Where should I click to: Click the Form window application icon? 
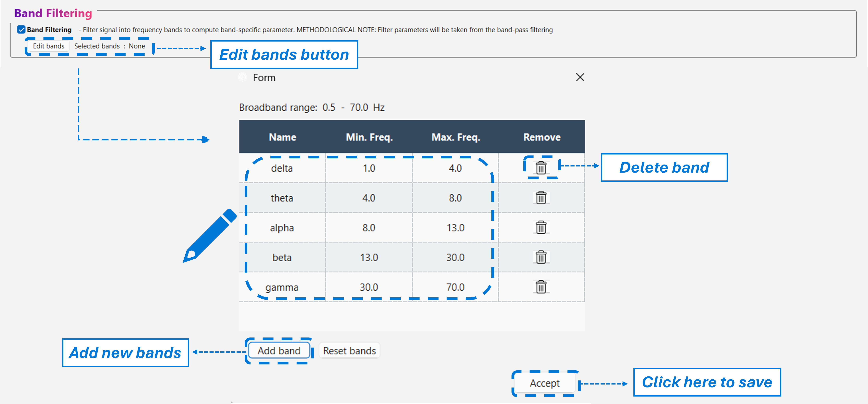(x=242, y=77)
